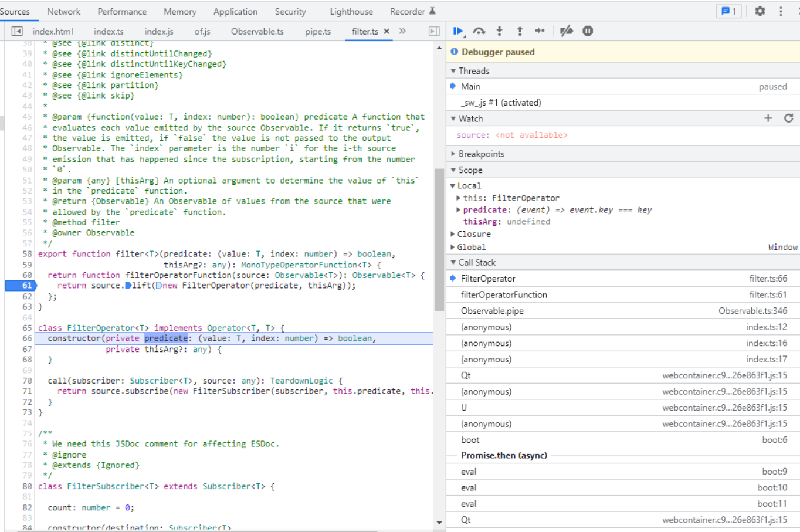Image resolution: width=800 pixels, height=532 pixels.
Task: Step over next function call
Action: (479, 31)
